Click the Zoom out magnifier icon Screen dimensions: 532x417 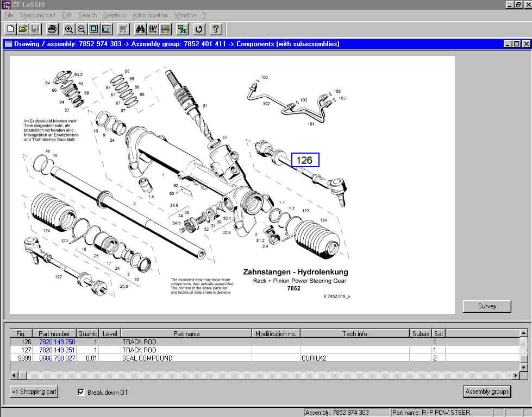(x=82, y=29)
